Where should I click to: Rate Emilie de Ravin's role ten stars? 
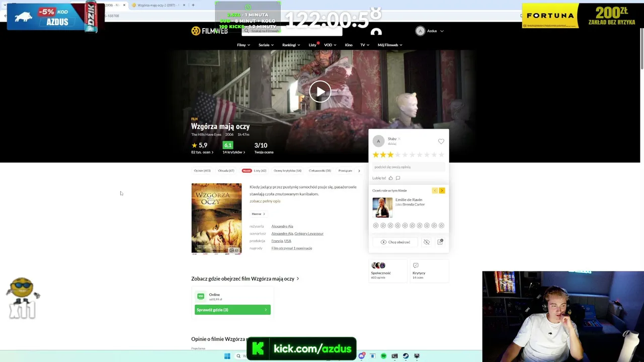(441, 226)
